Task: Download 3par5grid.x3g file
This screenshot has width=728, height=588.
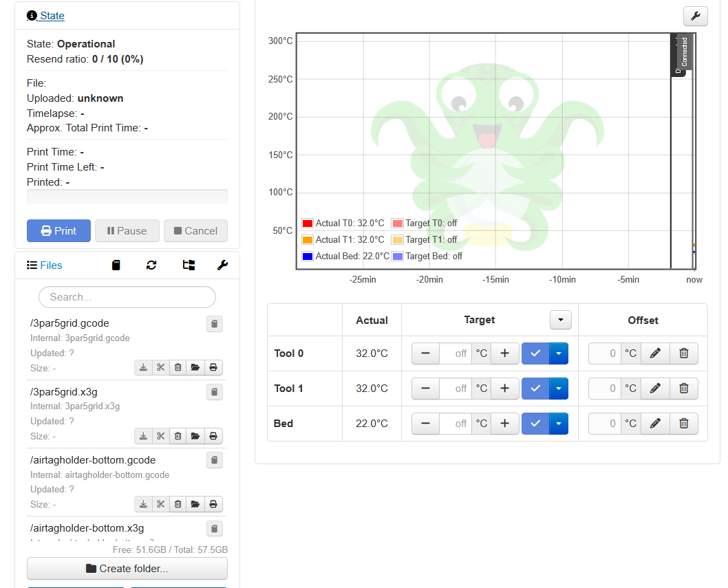Action: [143, 436]
